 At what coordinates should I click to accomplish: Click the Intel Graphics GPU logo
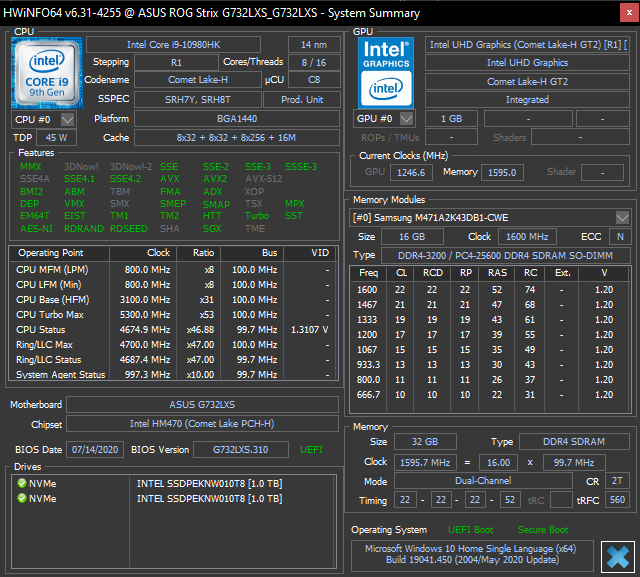[x=385, y=71]
